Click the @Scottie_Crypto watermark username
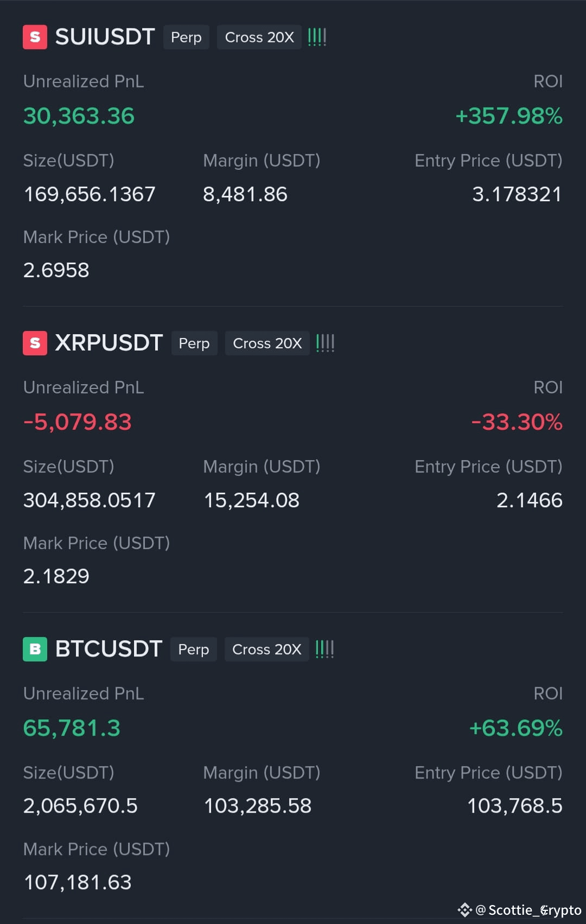Viewport: 586px width, 924px height. click(x=528, y=910)
